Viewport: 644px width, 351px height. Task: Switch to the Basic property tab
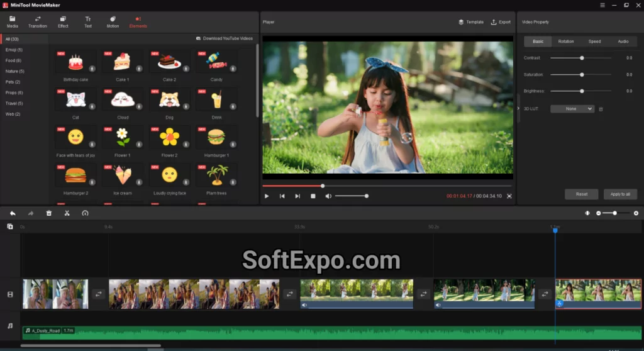tap(538, 42)
